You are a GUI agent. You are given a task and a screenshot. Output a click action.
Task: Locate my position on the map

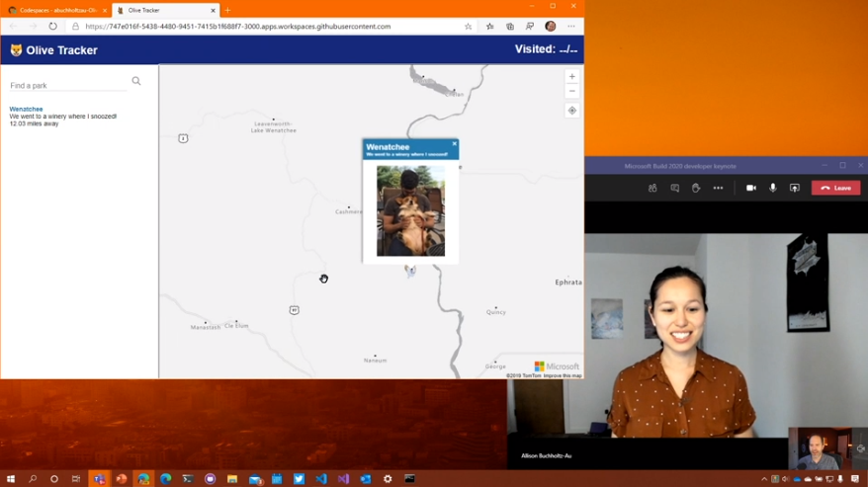pos(571,111)
